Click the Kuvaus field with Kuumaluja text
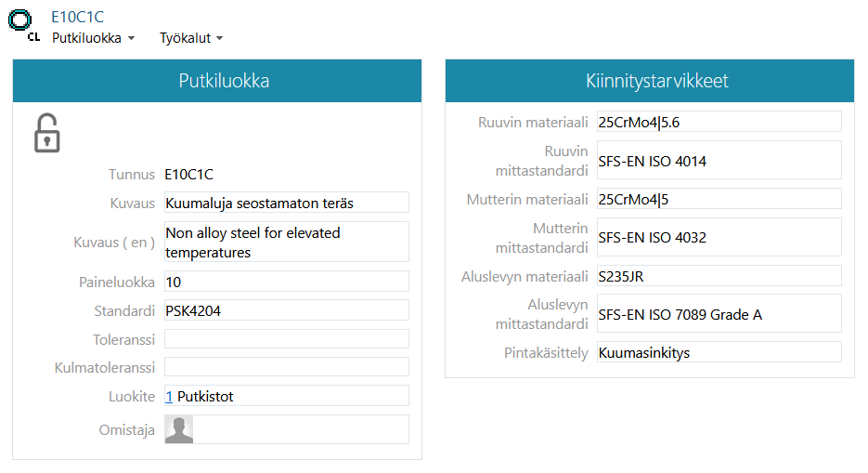Screen dimensions: 868x473 [x=286, y=203]
